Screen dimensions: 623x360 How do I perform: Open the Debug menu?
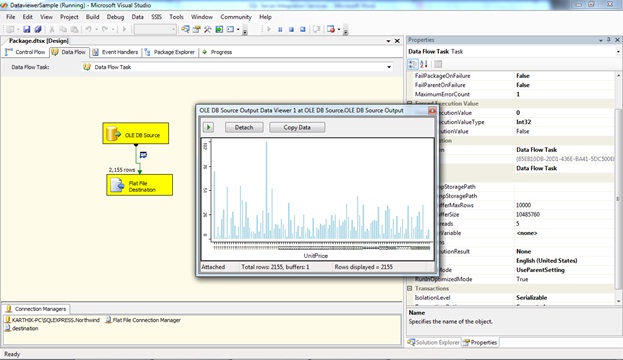pos(115,17)
